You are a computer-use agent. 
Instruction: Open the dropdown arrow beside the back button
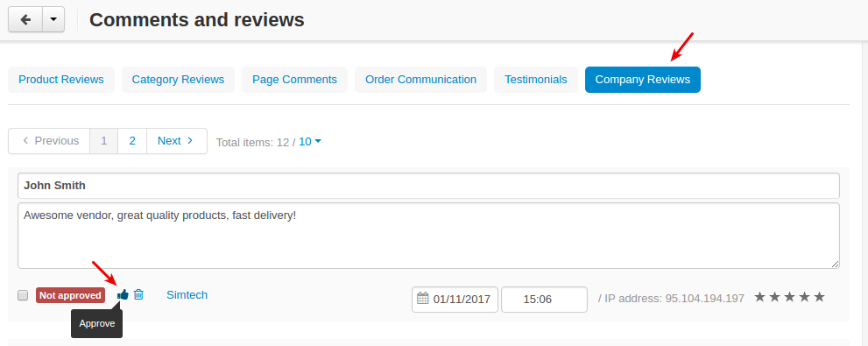pyautogui.click(x=53, y=20)
